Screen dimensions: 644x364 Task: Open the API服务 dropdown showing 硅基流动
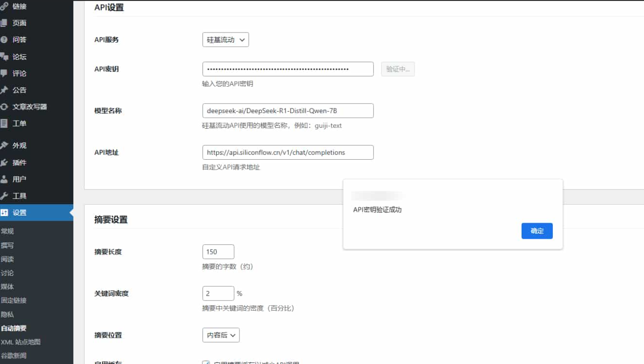(x=225, y=40)
